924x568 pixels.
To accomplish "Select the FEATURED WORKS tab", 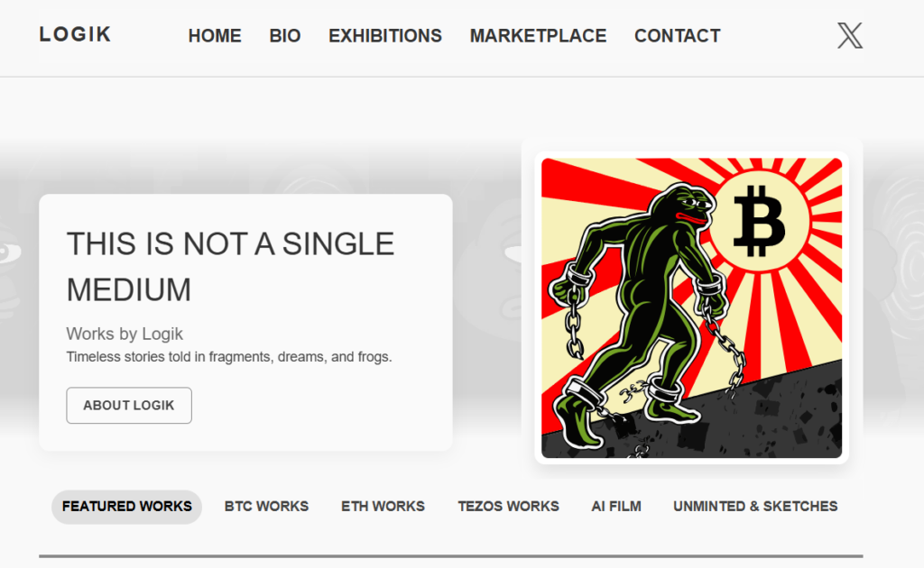I will click(x=126, y=507).
